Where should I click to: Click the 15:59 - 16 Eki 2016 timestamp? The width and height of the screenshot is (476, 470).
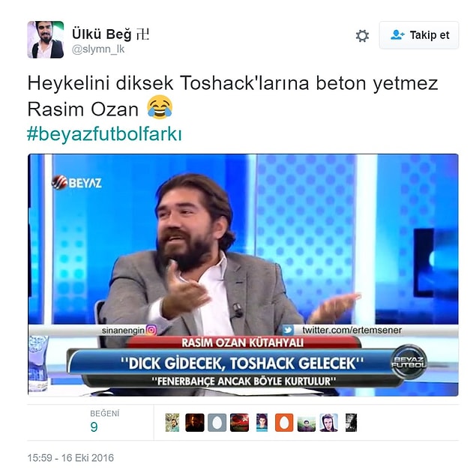(70, 458)
